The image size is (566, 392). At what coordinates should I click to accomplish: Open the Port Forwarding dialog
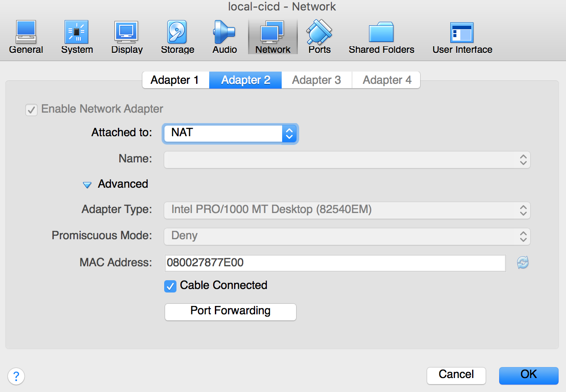[x=231, y=312]
